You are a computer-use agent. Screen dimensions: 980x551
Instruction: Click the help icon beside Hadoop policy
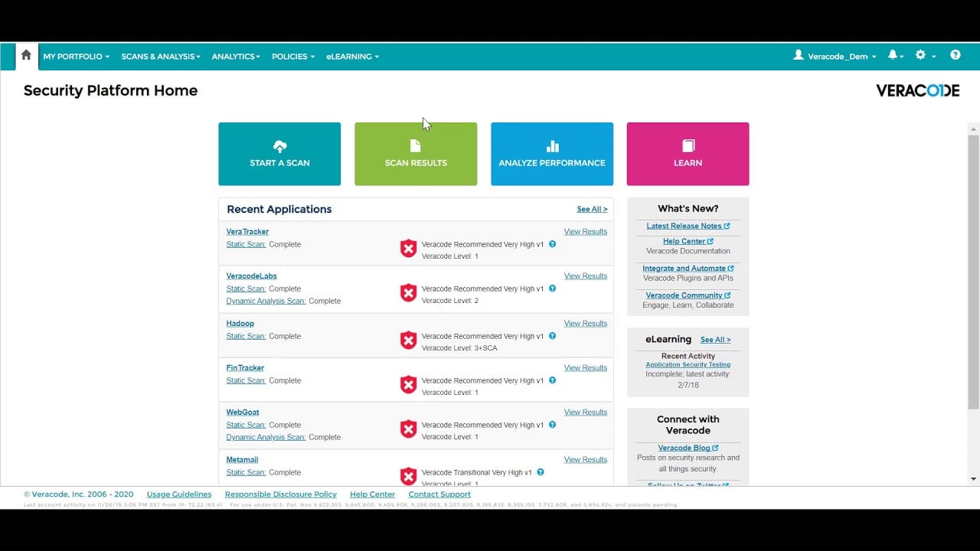552,336
